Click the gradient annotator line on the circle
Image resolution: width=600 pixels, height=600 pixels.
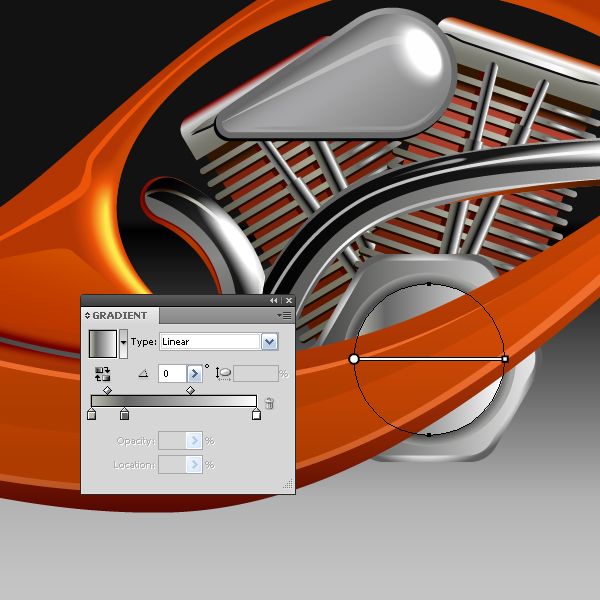point(430,359)
